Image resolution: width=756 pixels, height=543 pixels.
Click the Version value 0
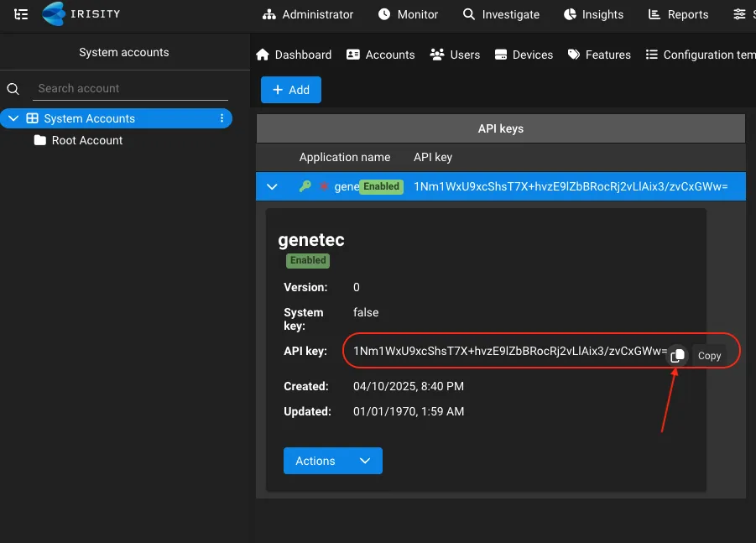tap(357, 287)
